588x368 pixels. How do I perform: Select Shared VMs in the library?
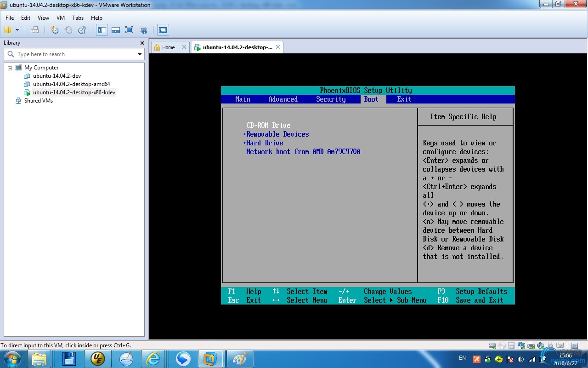tap(39, 101)
